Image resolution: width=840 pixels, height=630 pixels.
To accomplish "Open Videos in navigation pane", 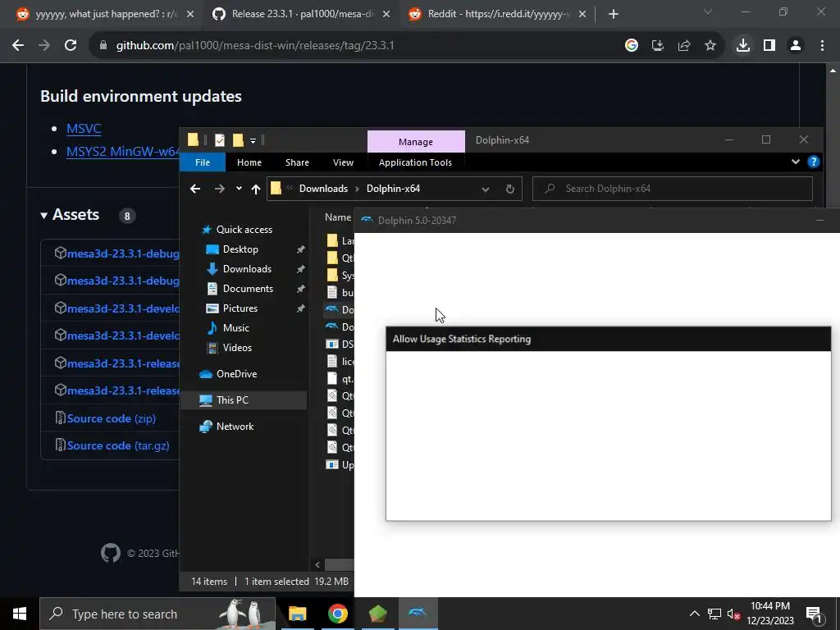I will pyautogui.click(x=237, y=348).
